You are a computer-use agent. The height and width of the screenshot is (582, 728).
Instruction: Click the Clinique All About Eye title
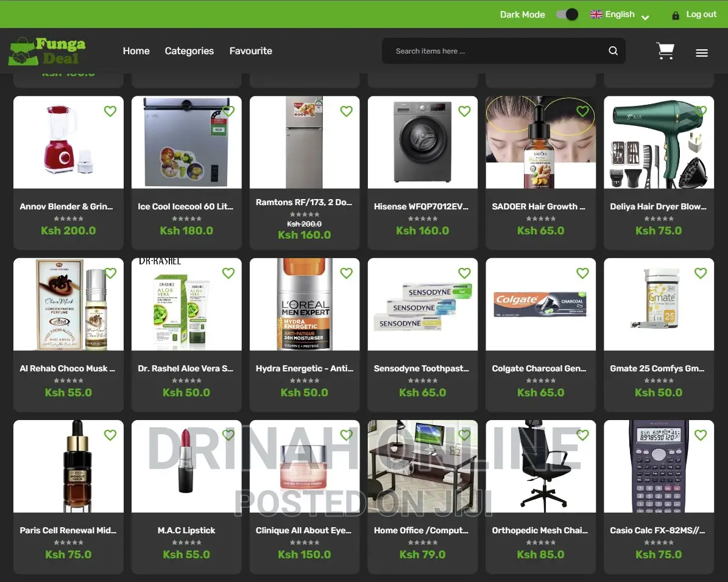pyautogui.click(x=303, y=530)
